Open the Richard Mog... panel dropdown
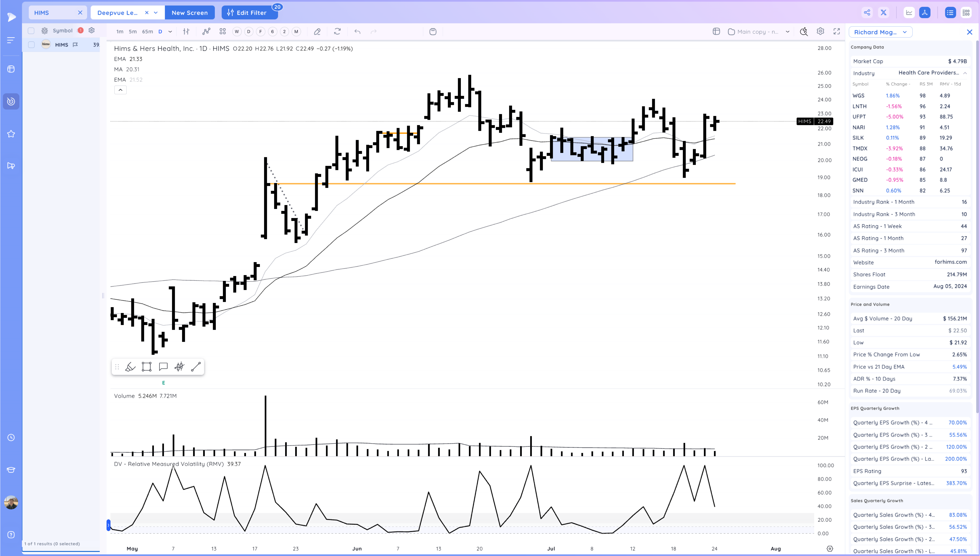Image resolution: width=980 pixels, height=556 pixels. point(880,32)
